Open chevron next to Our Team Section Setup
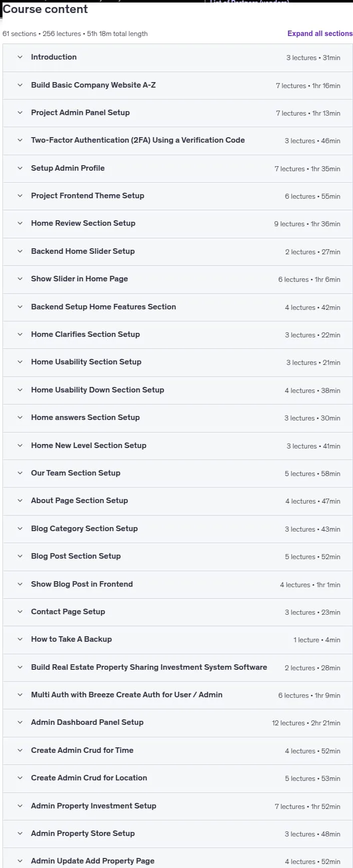Screen dimensions: 353x868 coord(20,473)
